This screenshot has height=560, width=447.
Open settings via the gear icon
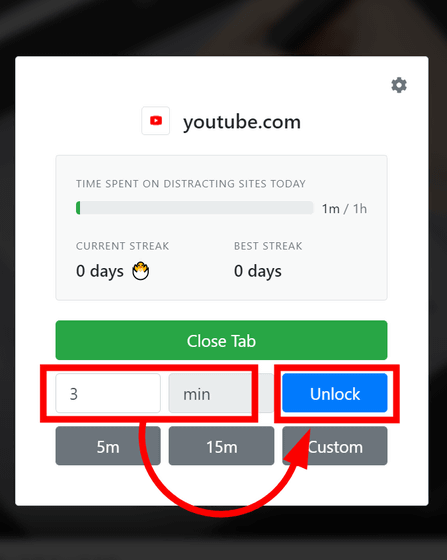coord(399,85)
